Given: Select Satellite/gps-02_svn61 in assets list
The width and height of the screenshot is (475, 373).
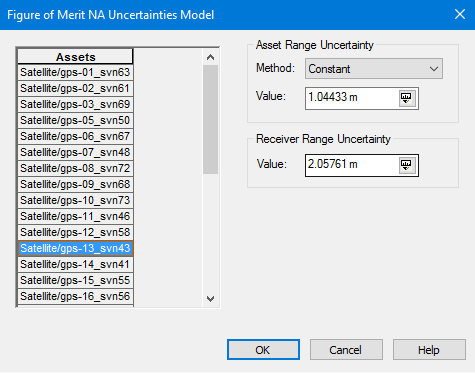Looking at the screenshot, I should tap(76, 88).
